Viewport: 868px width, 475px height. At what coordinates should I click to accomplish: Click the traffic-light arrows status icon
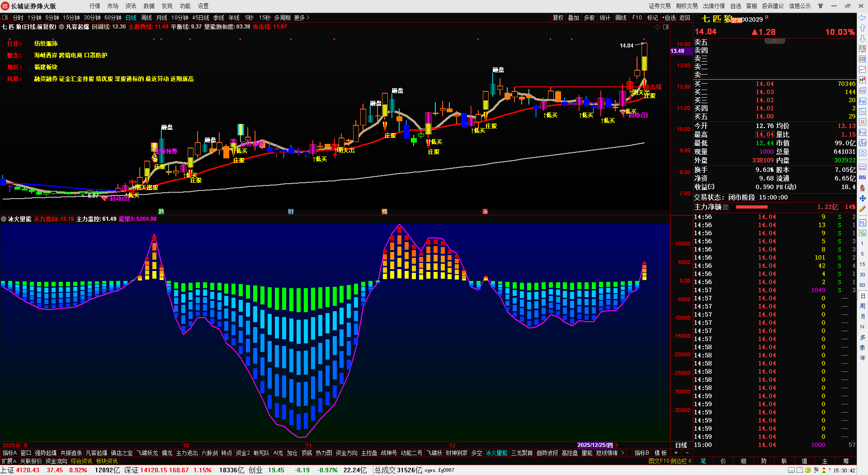click(823, 470)
